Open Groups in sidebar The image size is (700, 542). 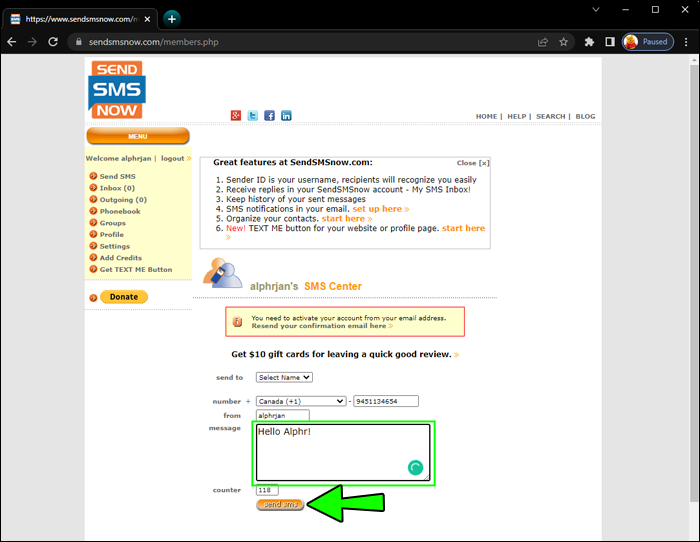pyautogui.click(x=112, y=223)
